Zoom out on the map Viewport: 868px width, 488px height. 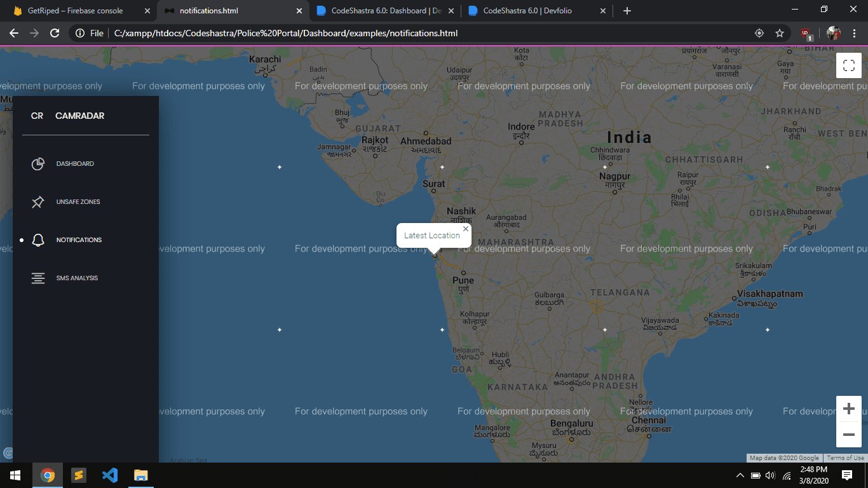pos(848,435)
